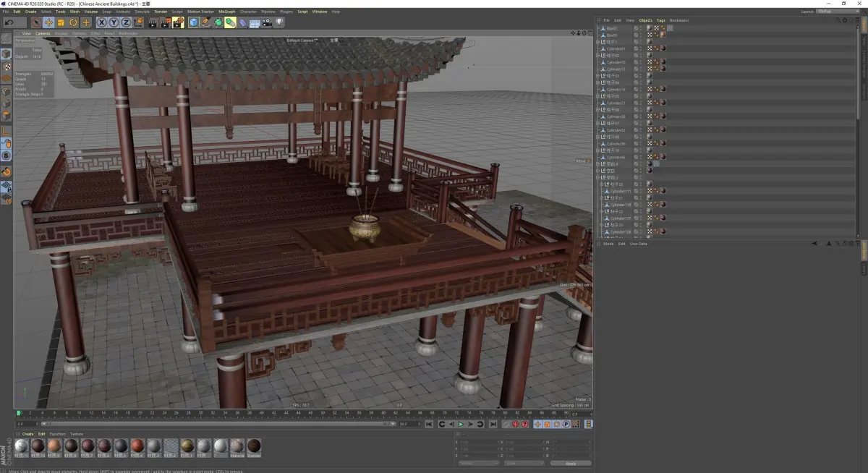Expand the 柱子1 null group
This screenshot has height=473, width=868.
[x=597, y=42]
